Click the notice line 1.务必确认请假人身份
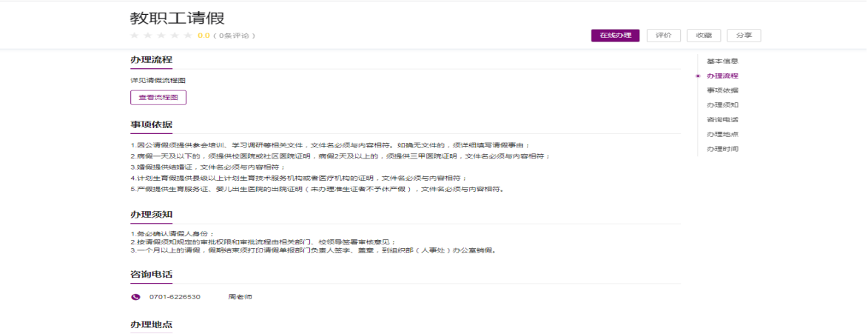Screen dimensions: 868x334 172,234
